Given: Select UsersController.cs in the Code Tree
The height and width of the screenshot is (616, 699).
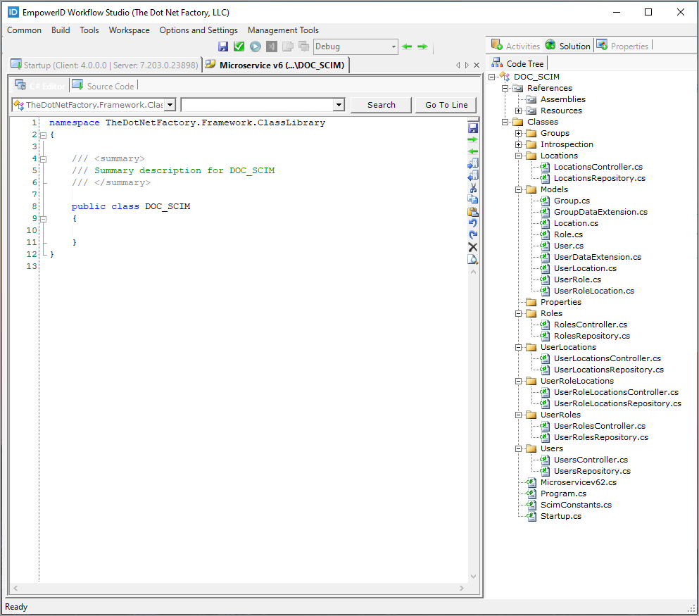Looking at the screenshot, I should click(x=591, y=460).
